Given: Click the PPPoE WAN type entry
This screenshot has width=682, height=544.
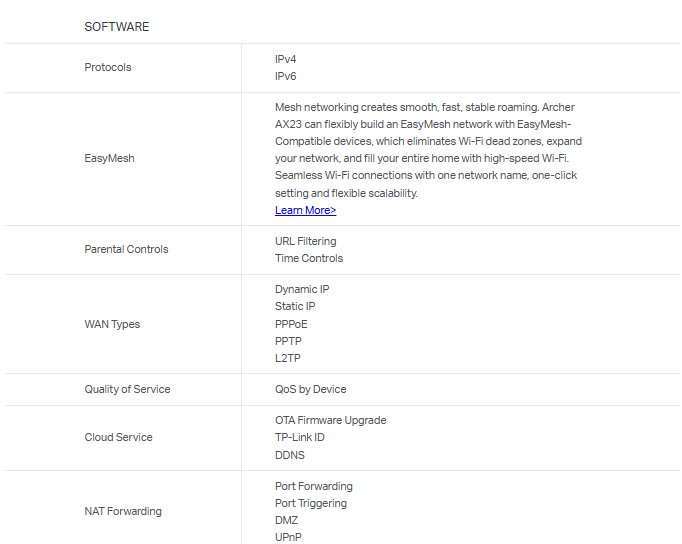Looking at the screenshot, I should [291, 324].
